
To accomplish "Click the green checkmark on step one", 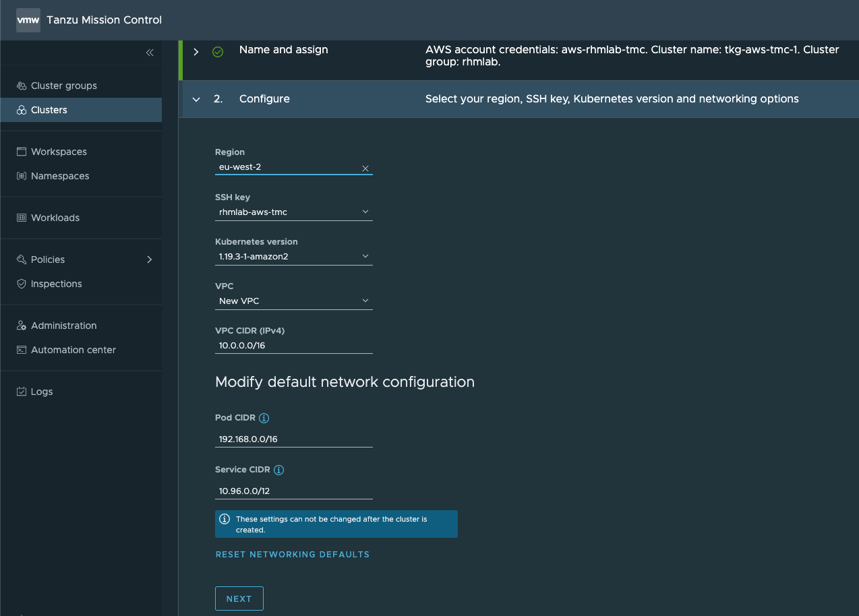I will click(x=218, y=52).
